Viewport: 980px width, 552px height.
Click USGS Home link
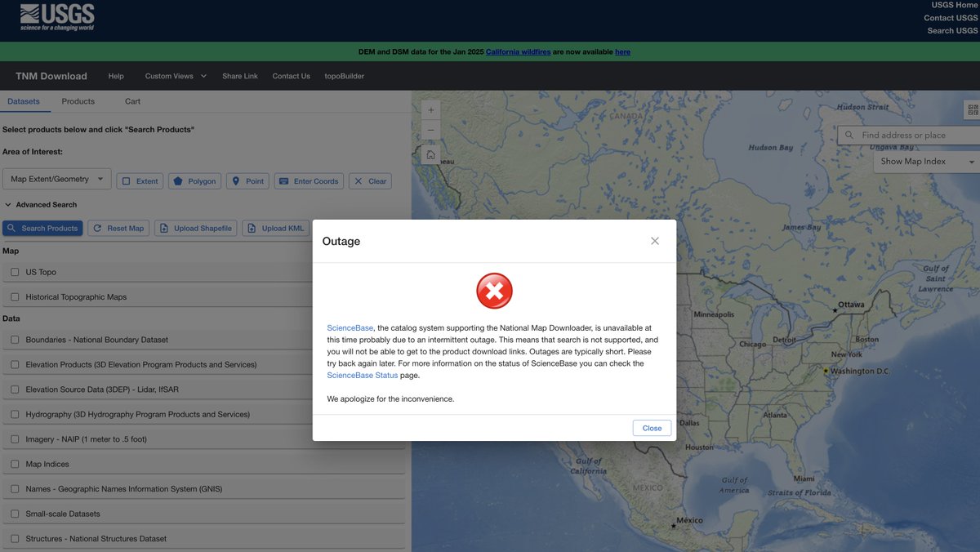tap(955, 5)
